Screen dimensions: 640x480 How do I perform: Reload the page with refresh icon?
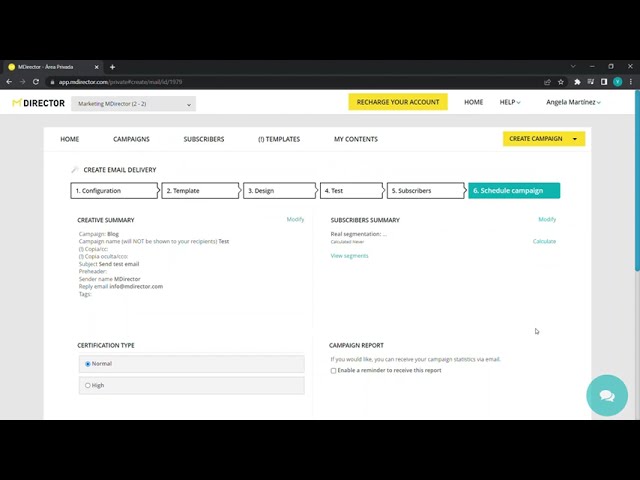coord(36,82)
